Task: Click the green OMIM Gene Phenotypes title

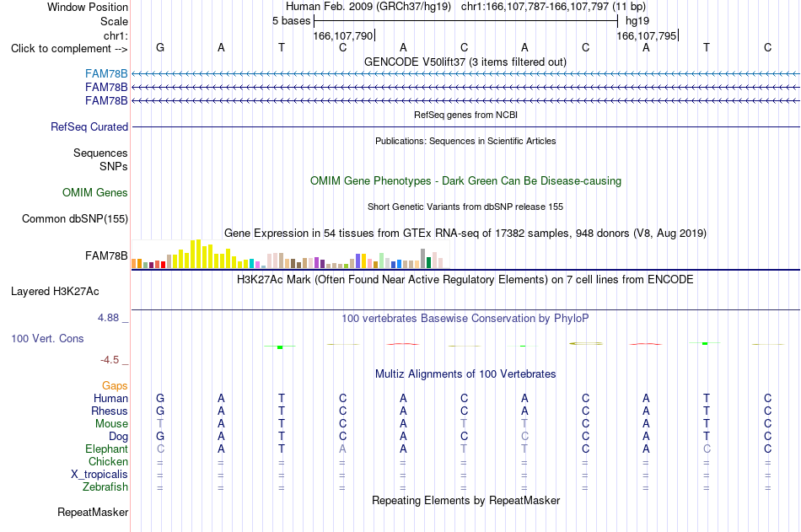Action: tap(466, 181)
